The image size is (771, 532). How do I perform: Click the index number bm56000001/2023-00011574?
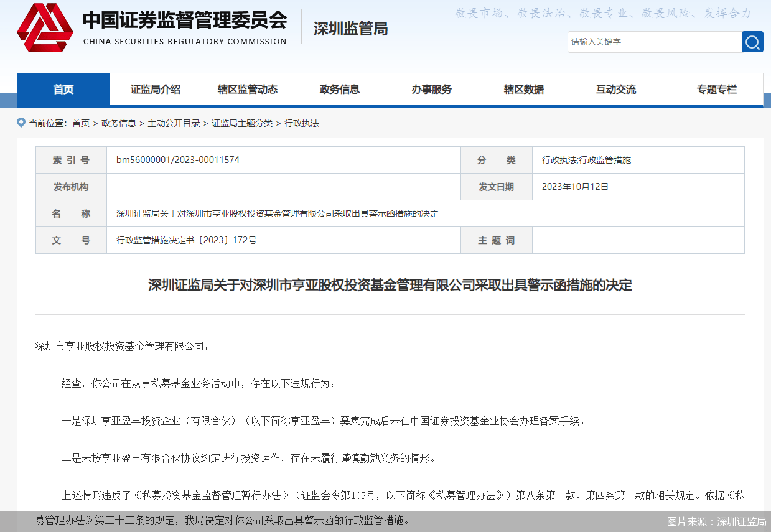(x=178, y=160)
